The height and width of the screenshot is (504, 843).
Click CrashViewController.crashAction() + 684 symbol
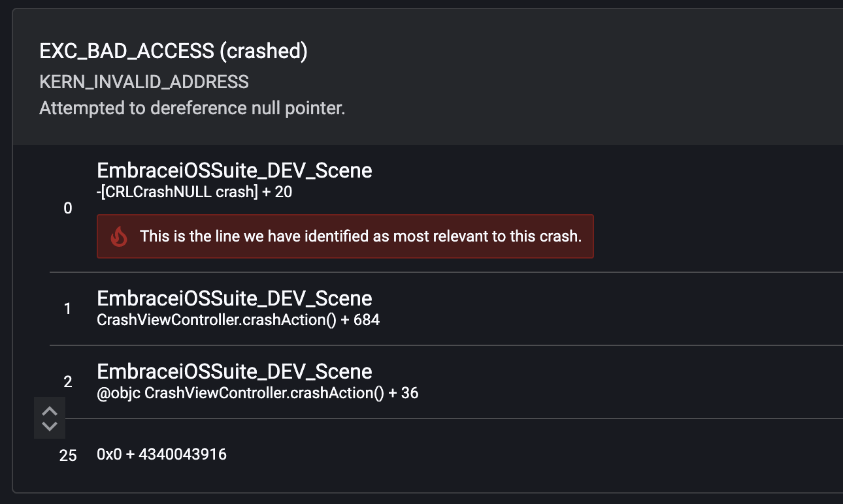pos(238,320)
